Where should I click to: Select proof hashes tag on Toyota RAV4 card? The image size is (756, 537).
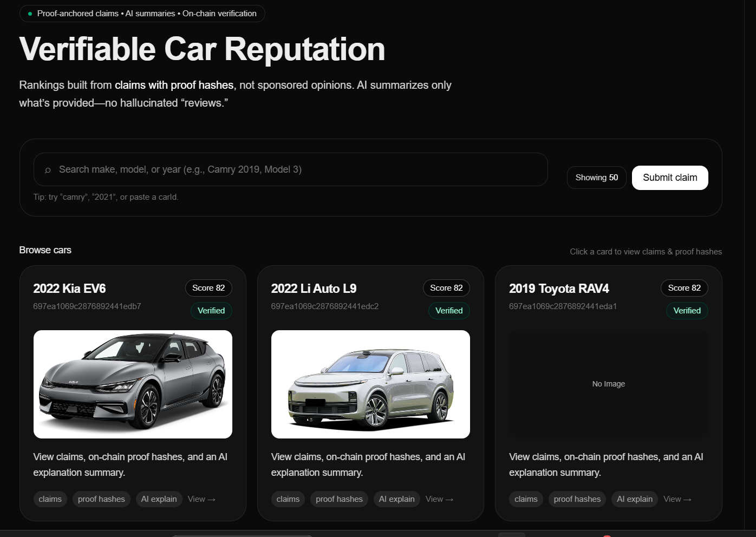point(577,499)
